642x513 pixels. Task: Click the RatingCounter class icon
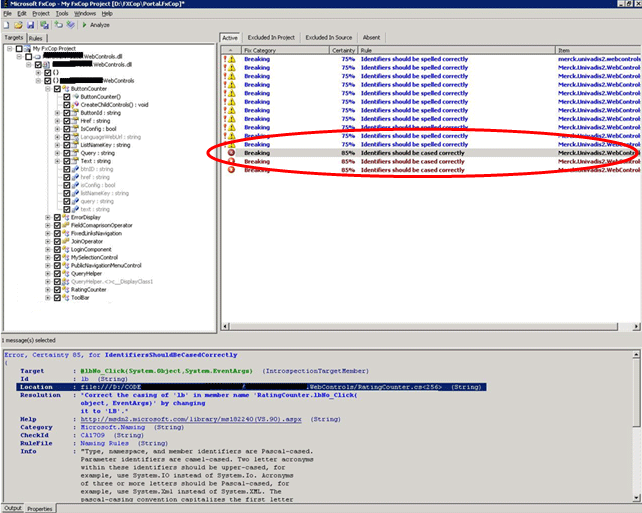click(66, 290)
